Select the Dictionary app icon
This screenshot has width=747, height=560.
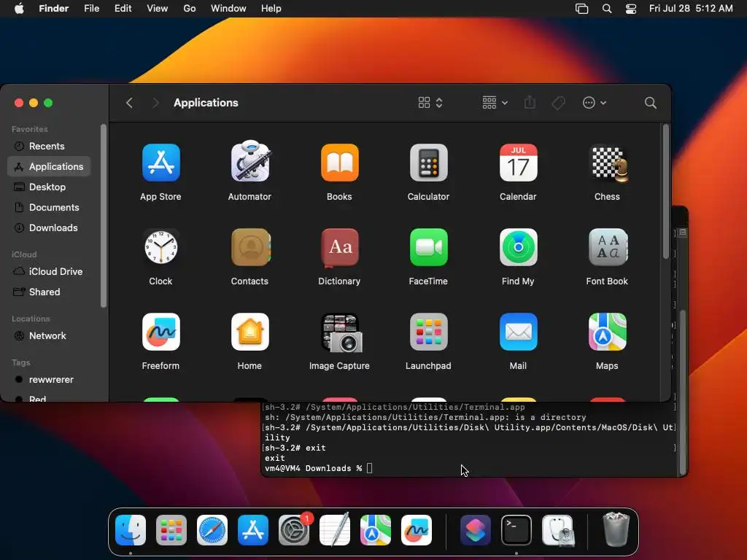[x=340, y=247]
